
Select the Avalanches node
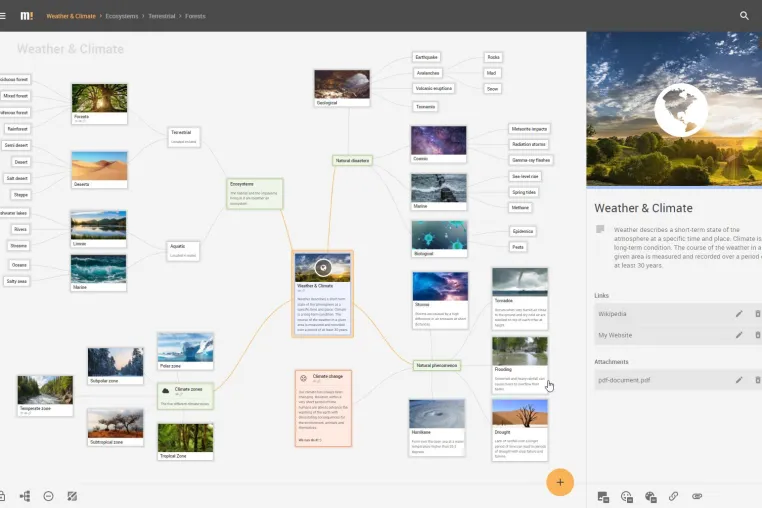[428, 73]
